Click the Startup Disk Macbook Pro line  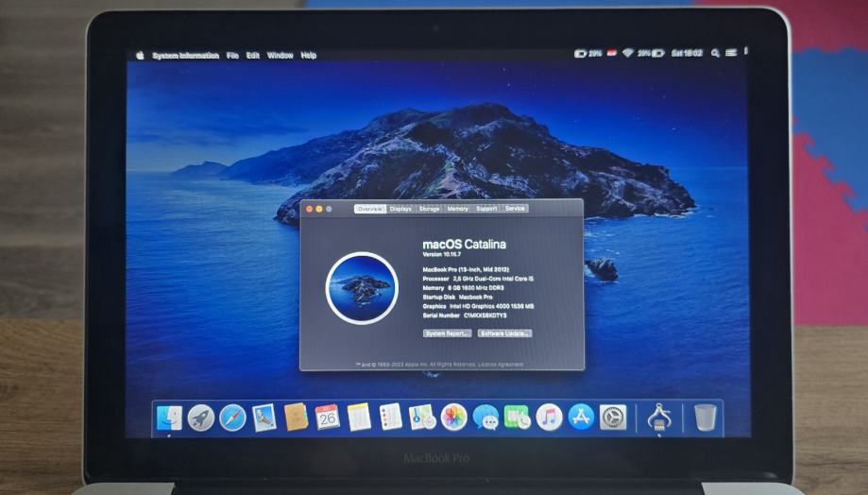[457, 298]
